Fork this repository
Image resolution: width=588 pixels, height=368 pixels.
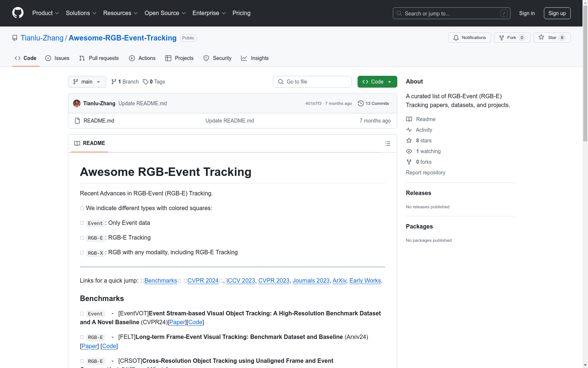point(512,38)
